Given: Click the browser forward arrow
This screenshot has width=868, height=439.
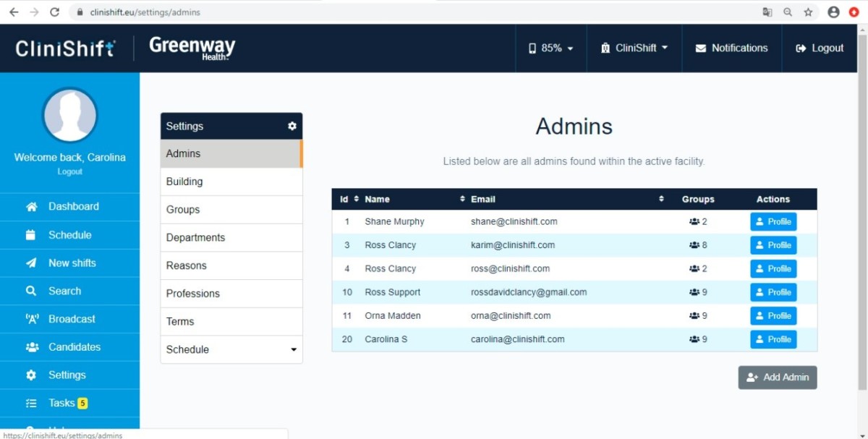Looking at the screenshot, I should 34,12.
